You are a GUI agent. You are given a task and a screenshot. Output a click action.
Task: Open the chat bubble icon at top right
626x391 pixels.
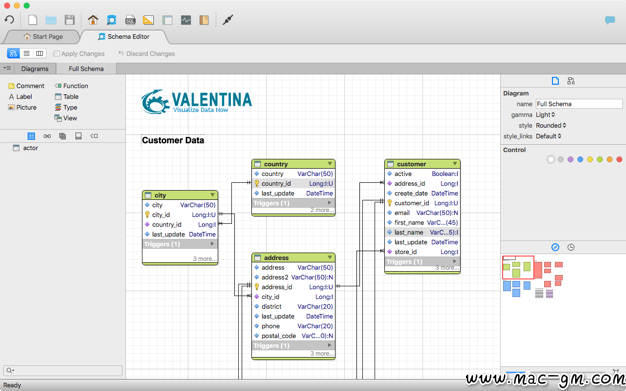pyautogui.click(x=610, y=20)
